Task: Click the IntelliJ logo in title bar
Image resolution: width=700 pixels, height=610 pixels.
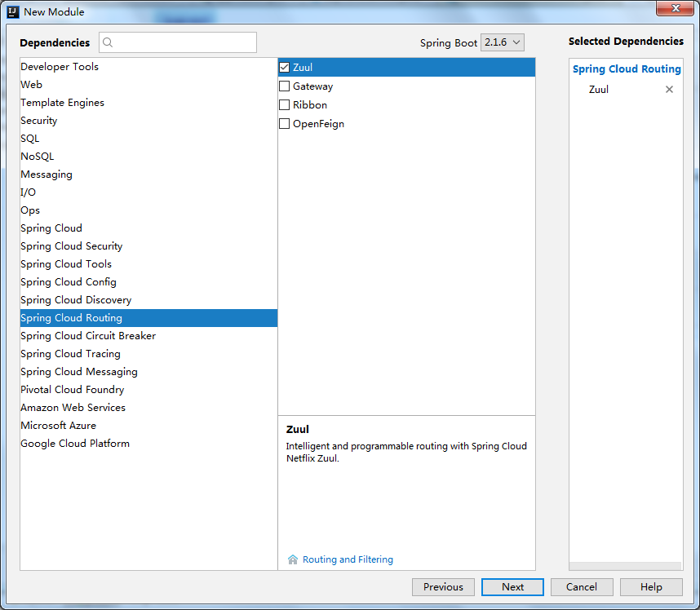Action: click(12, 11)
